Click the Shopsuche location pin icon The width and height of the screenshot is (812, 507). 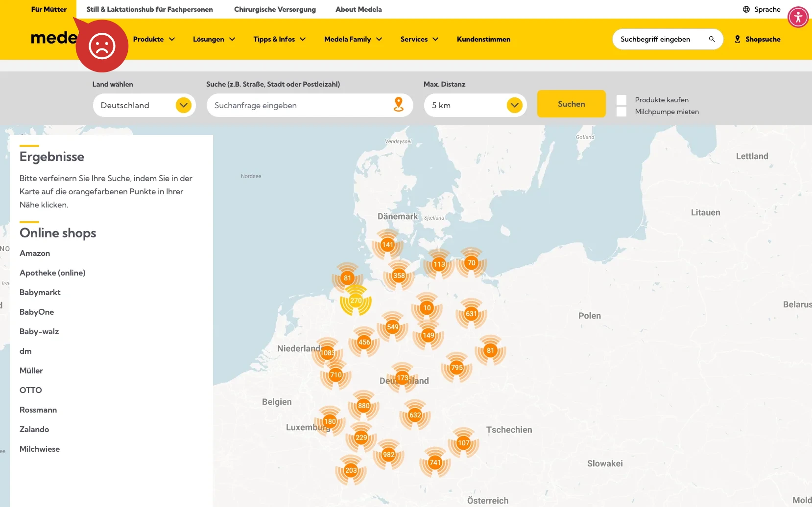(x=737, y=39)
